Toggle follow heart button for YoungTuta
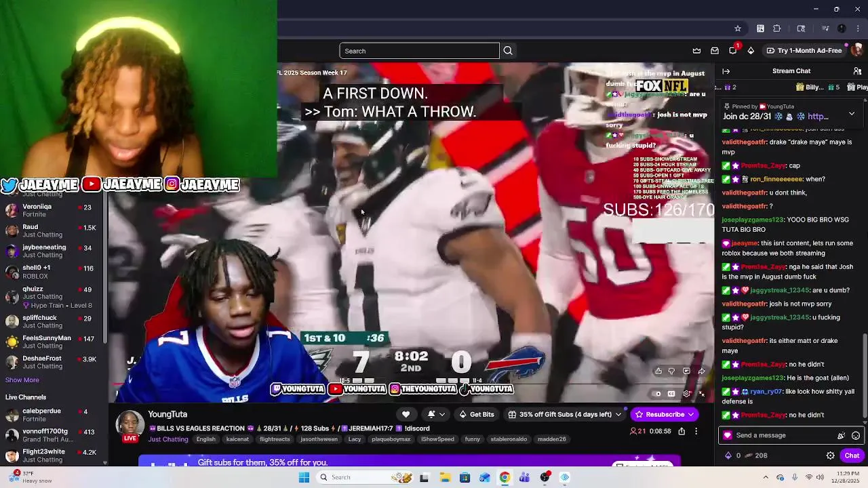 pos(406,414)
